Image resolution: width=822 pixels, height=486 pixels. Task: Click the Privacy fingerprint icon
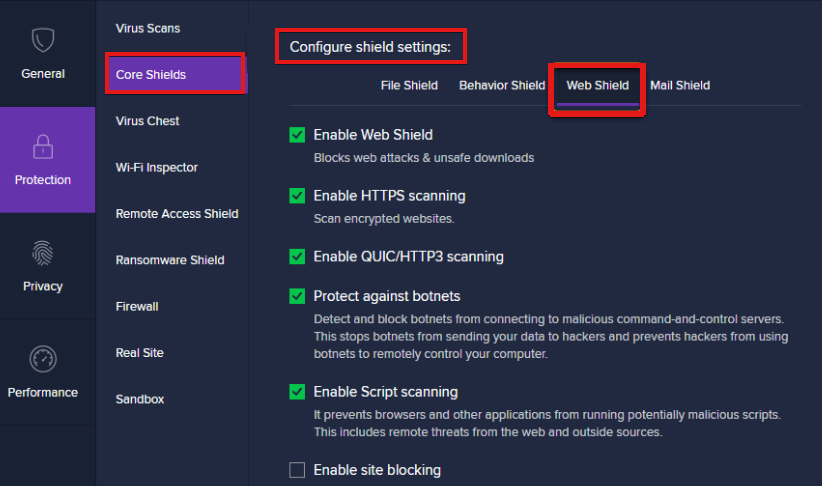click(x=43, y=253)
